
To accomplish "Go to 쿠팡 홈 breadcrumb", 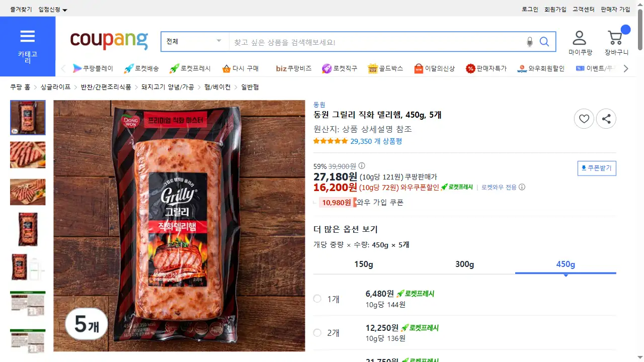I will tap(20, 87).
